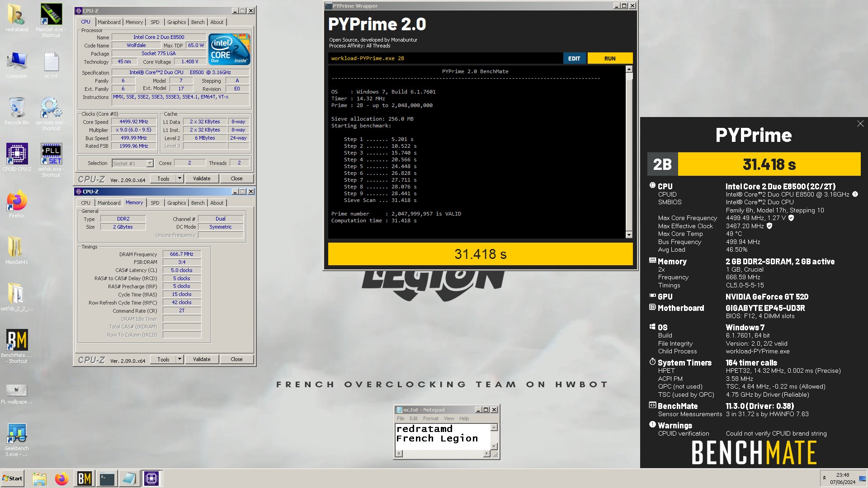Click Tools button in top CPU-Z window
This screenshot has height=488, width=868.
[x=163, y=178]
